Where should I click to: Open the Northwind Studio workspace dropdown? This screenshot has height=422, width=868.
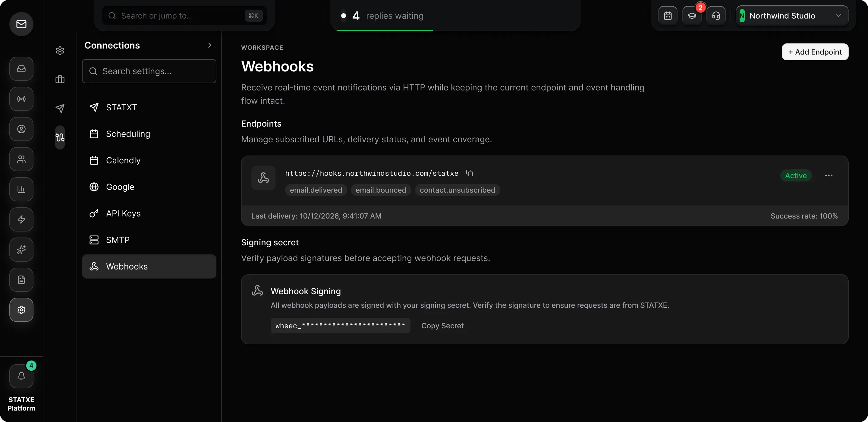click(x=792, y=16)
